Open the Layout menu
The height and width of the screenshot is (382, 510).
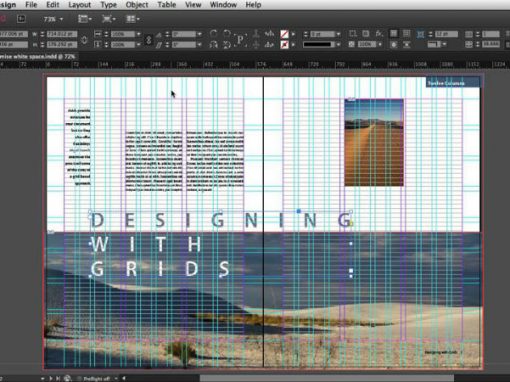pyautogui.click(x=79, y=5)
